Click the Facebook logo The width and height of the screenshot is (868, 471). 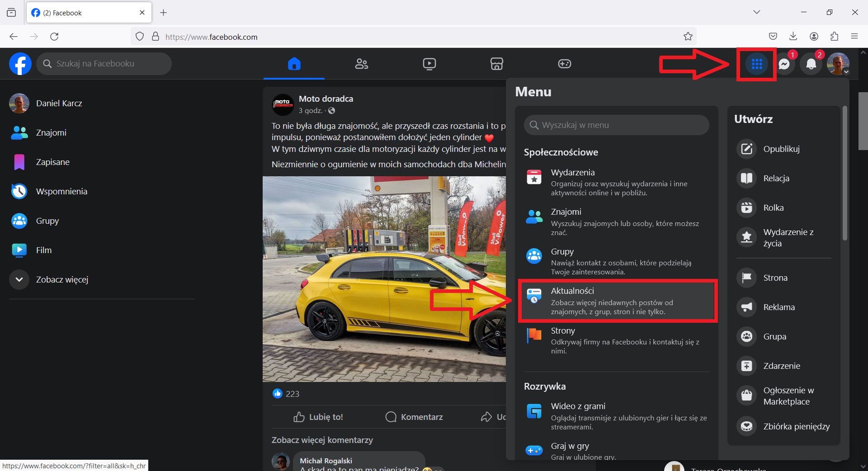(20, 64)
